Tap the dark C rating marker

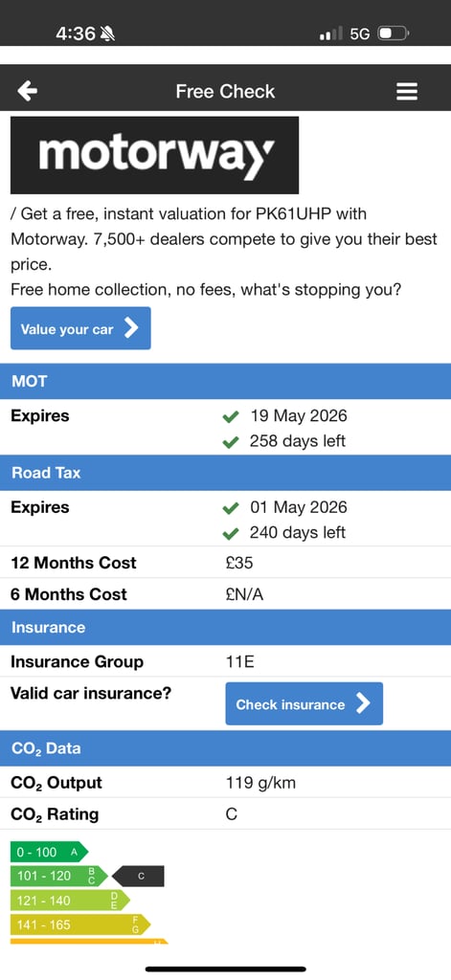pos(142,877)
